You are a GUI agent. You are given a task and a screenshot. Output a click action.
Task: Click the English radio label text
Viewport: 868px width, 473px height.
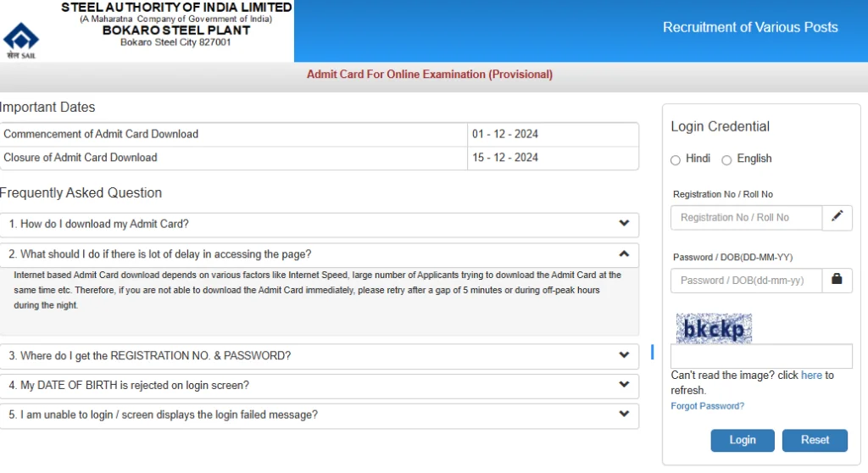754,159
